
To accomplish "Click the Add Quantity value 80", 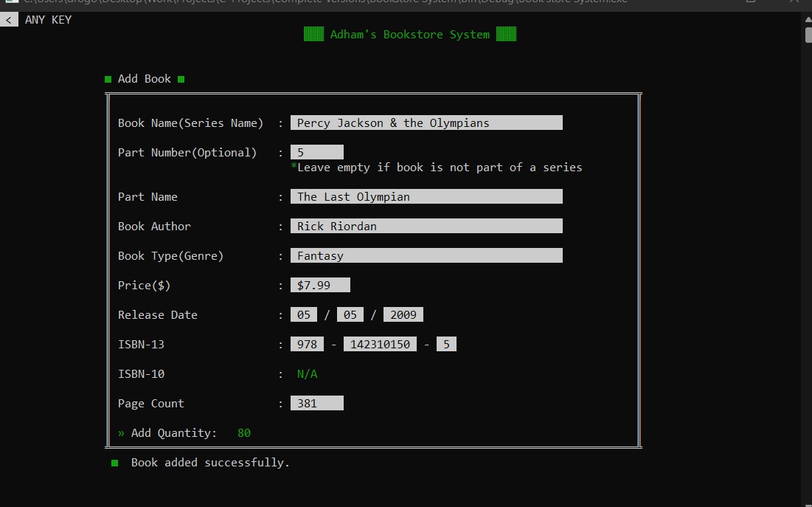I will click(x=244, y=433).
